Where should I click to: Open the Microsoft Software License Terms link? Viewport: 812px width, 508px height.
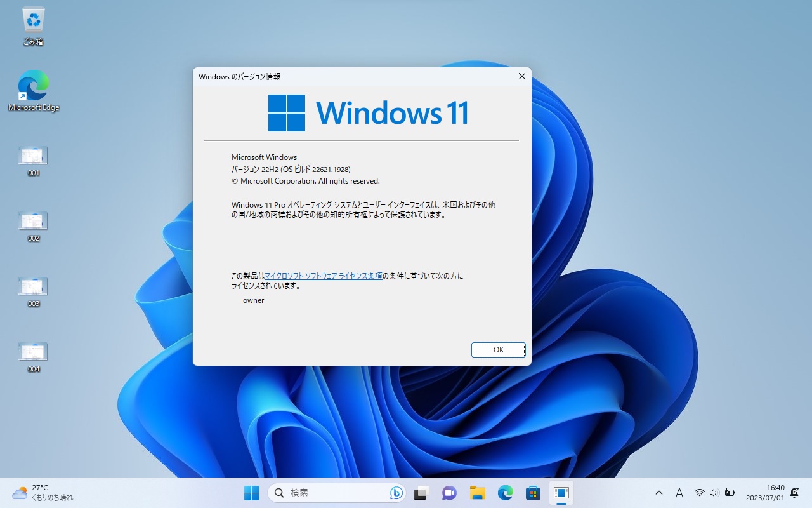coord(323,276)
